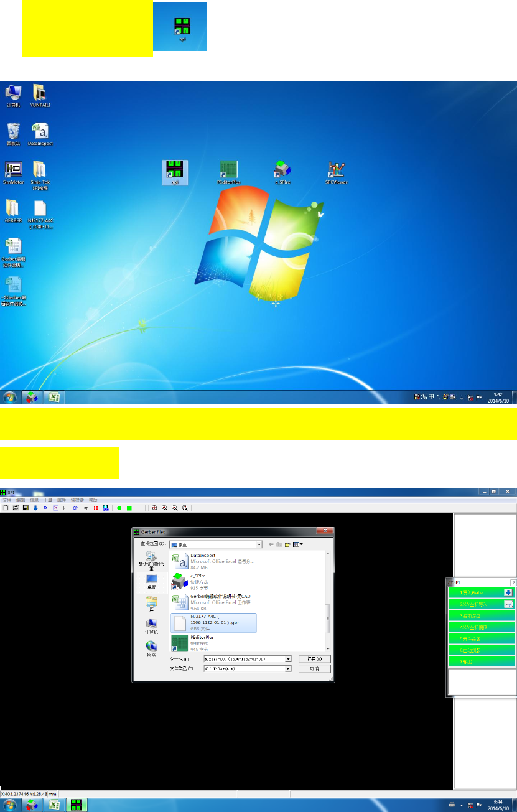Click the SPI text icon in toolbar
Screen dimensions: 517x812
click(75, 508)
